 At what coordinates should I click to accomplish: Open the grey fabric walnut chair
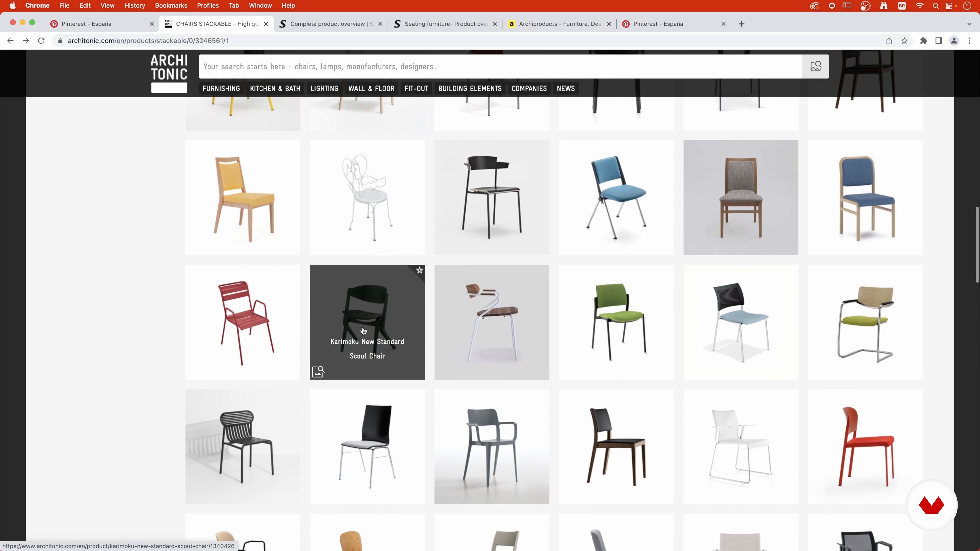(741, 197)
